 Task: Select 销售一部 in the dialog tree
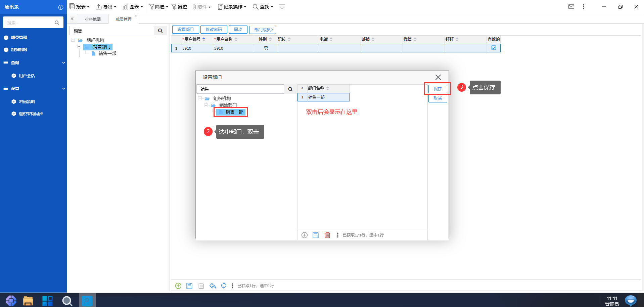coord(234,112)
